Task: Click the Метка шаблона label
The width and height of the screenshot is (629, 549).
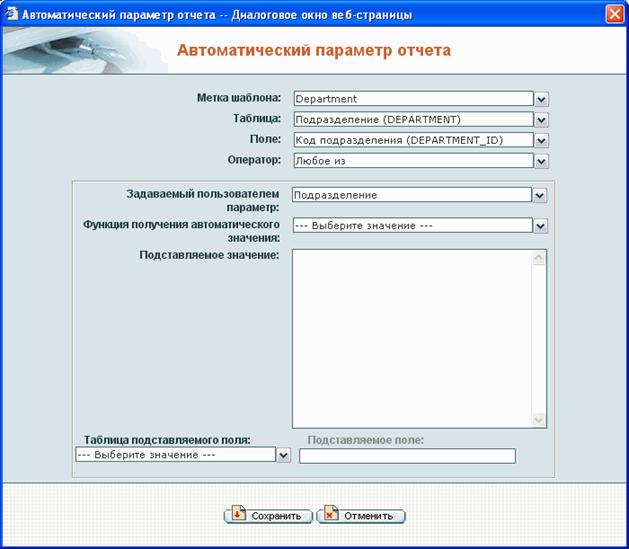Action: click(239, 98)
